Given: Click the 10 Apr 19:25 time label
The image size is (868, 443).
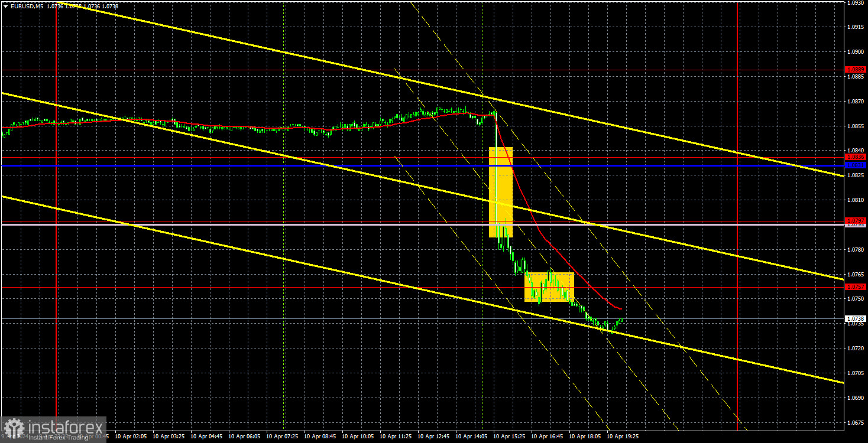Looking at the screenshot, I should coord(623,437).
